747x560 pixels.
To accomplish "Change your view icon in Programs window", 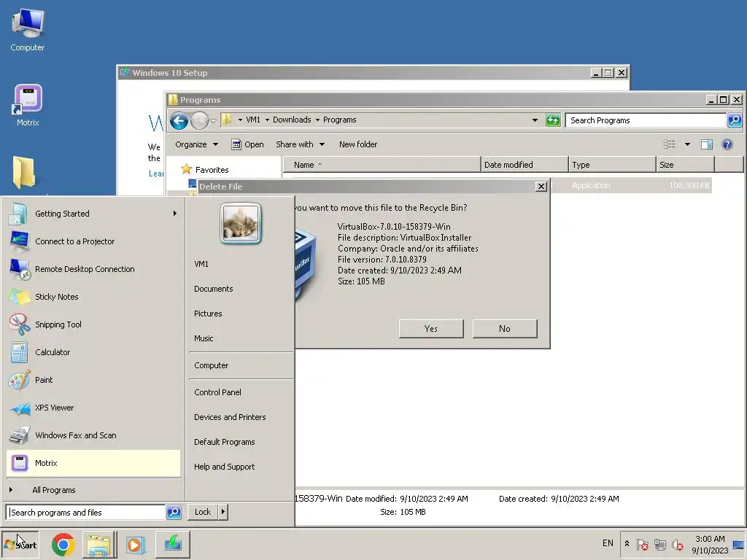I will point(670,144).
